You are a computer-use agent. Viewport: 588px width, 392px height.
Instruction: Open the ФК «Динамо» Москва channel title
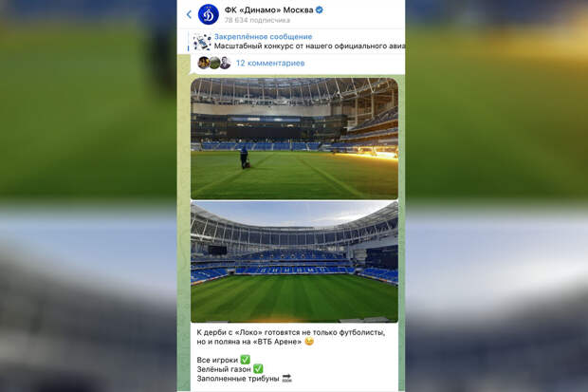click(x=268, y=10)
